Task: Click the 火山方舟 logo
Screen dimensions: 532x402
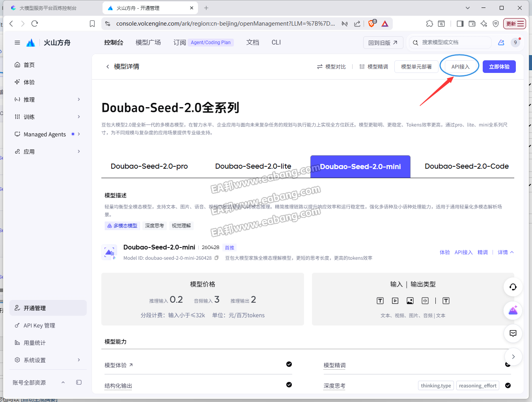Action: pyautogui.click(x=49, y=43)
